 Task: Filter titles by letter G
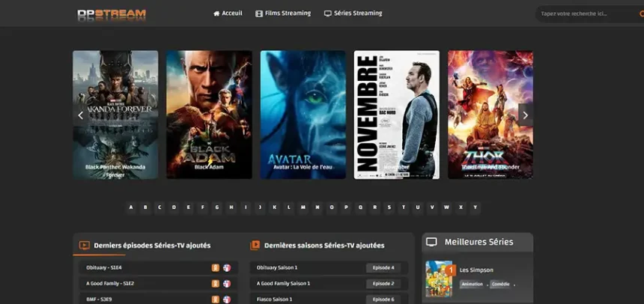217,207
